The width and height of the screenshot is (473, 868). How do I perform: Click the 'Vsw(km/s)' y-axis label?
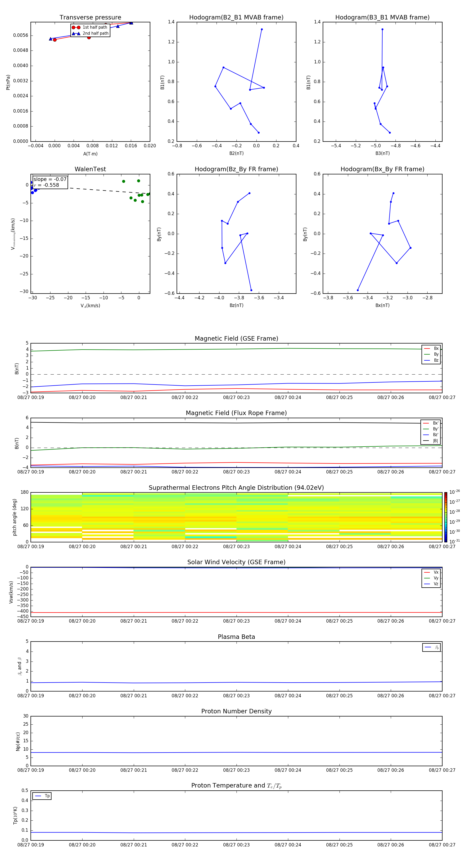(x=11, y=592)
